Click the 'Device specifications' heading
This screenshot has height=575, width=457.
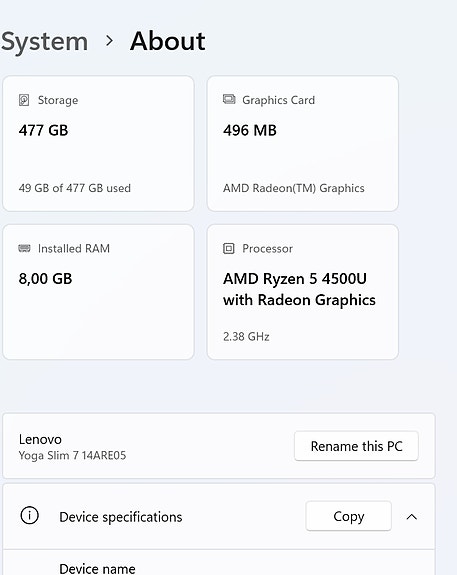pos(121,517)
